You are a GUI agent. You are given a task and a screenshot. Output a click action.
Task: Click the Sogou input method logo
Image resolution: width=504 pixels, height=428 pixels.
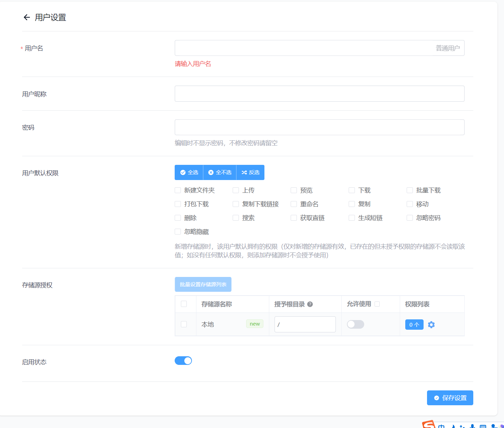tap(428, 425)
